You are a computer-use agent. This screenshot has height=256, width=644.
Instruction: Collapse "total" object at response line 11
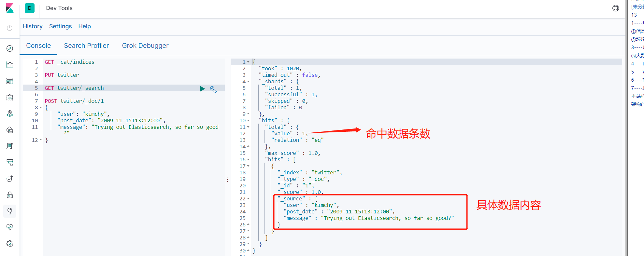248,127
